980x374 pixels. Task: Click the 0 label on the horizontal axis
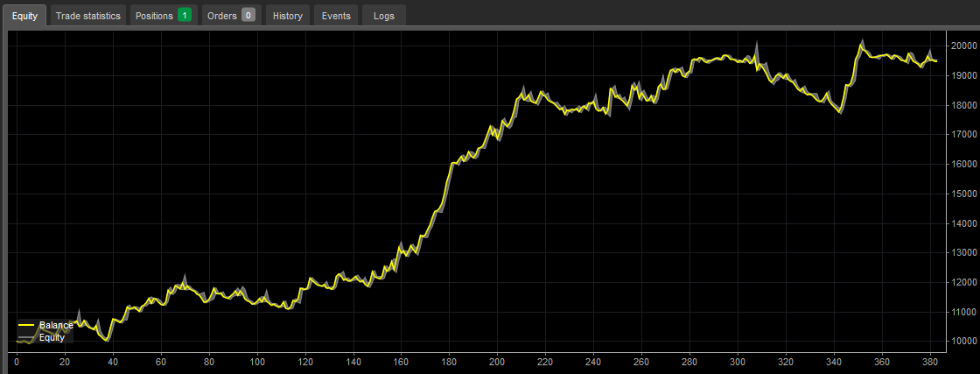coord(17,362)
